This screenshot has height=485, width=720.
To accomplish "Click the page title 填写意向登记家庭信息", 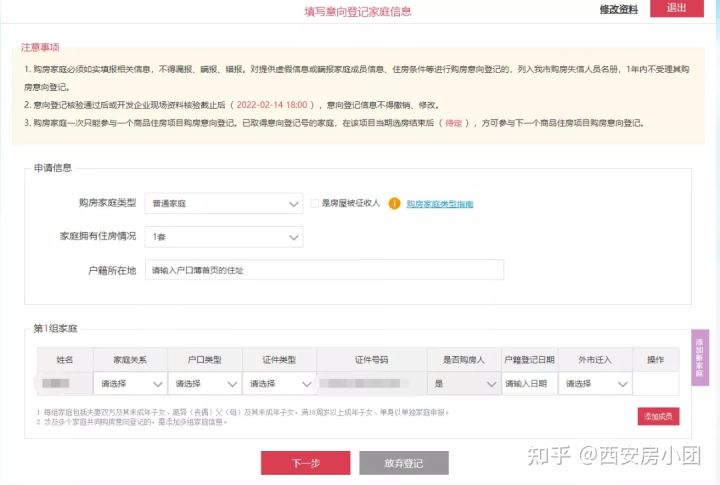I will pyautogui.click(x=358, y=11).
